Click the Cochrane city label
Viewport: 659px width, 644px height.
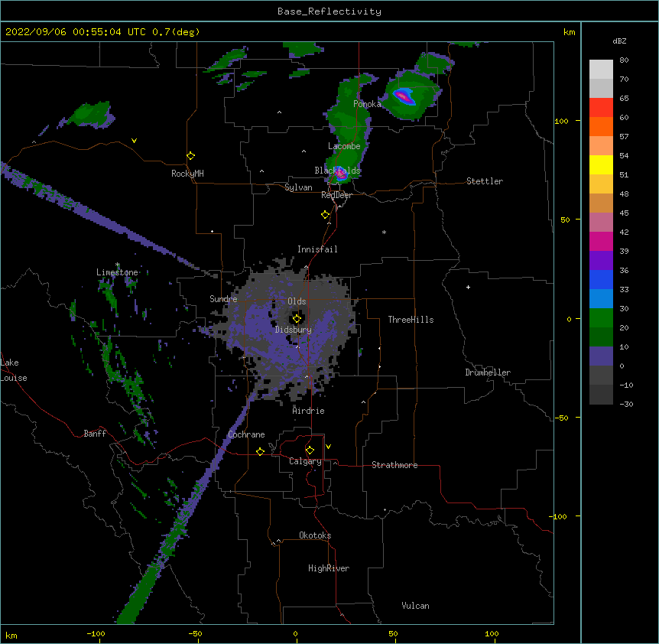coord(247,434)
